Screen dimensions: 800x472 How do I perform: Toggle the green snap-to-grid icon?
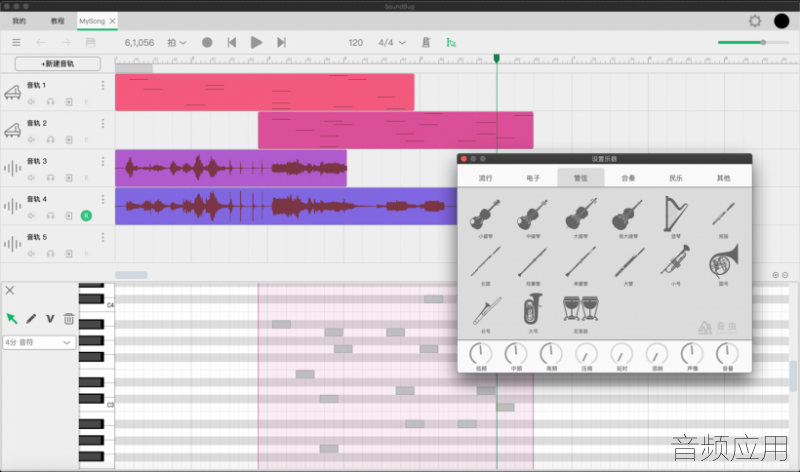(x=451, y=42)
